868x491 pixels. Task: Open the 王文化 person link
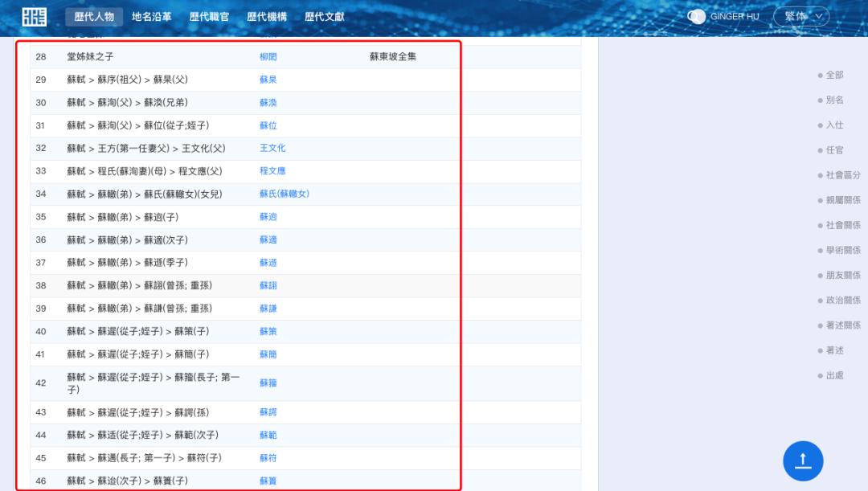pos(272,149)
